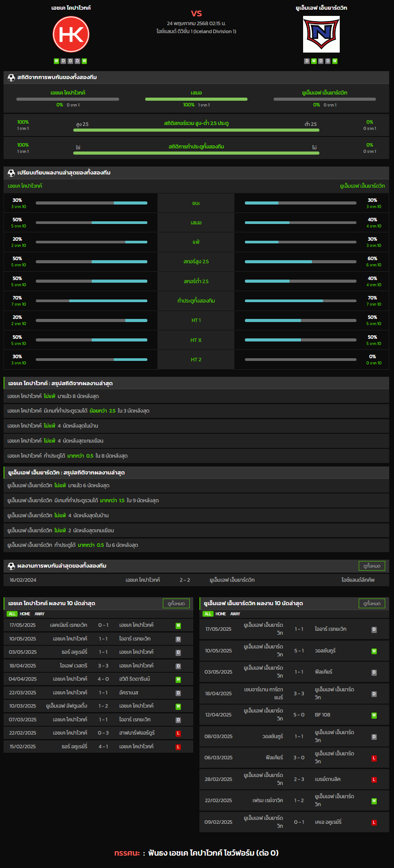The width and height of the screenshot is (394, 868).
Task: Click the HK Kopavogur team name at the top
Action: (71, 8)
